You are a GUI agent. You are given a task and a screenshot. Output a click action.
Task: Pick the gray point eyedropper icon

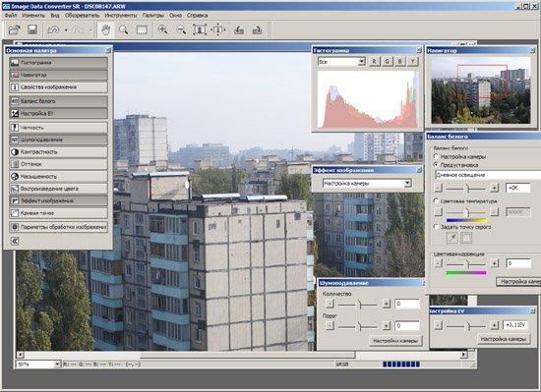tap(452, 238)
